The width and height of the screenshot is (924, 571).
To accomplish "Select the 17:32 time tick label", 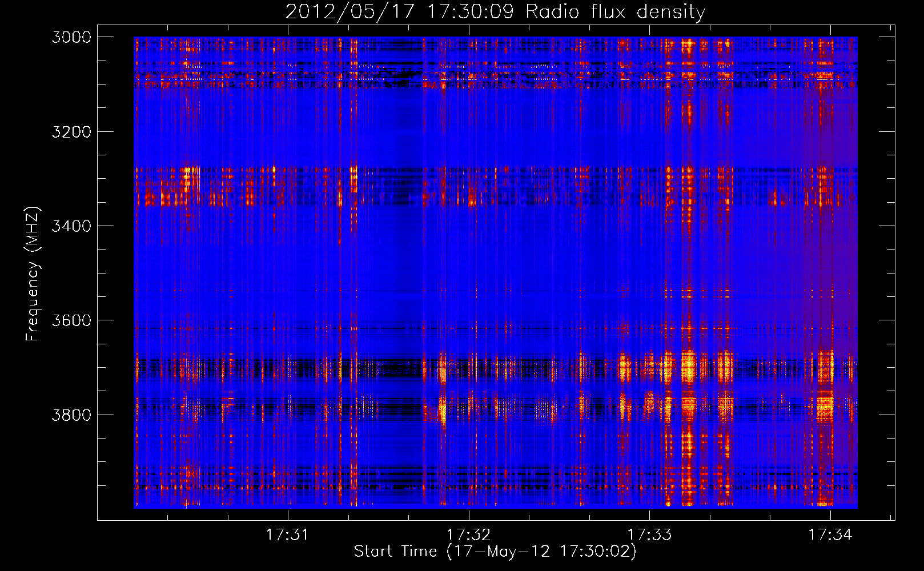I will [x=468, y=534].
